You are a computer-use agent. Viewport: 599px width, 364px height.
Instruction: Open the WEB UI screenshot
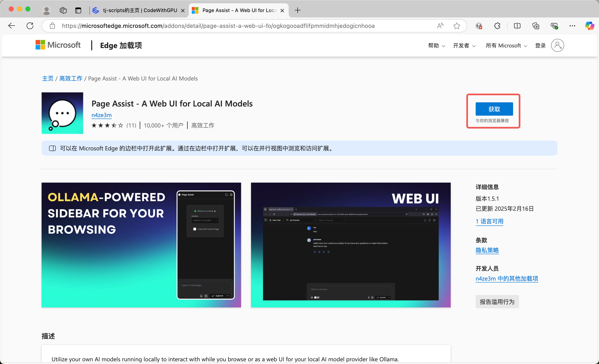(x=350, y=245)
